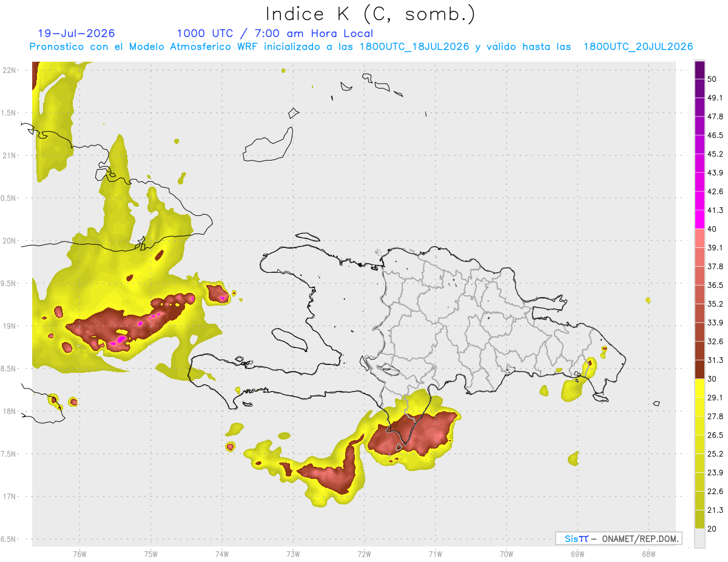Click the colorbar value "25.2"
This screenshot has height=562, width=728.
point(716,454)
